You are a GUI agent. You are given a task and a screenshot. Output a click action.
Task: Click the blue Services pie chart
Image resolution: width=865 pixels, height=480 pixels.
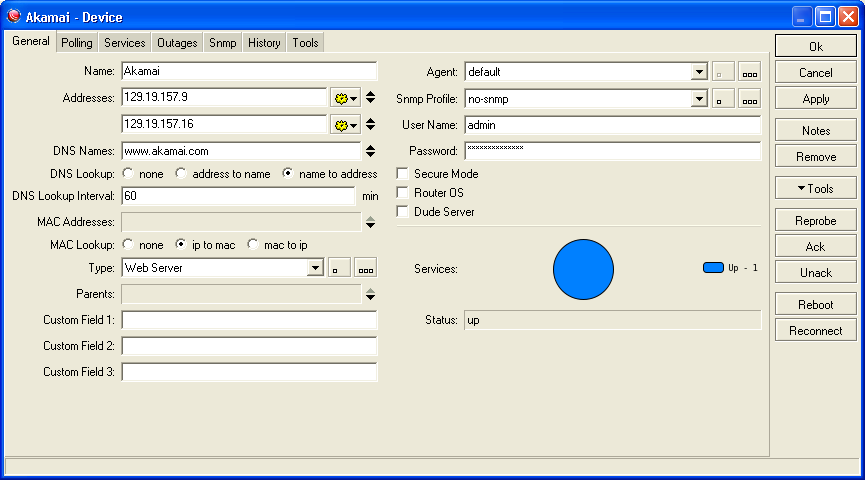tap(583, 269)
